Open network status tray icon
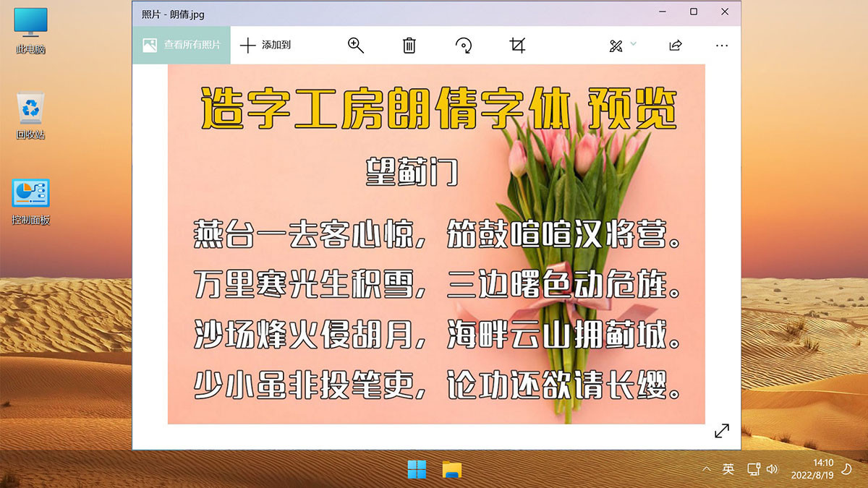Screen dimensions: 868x488 [x=753, y=469]
